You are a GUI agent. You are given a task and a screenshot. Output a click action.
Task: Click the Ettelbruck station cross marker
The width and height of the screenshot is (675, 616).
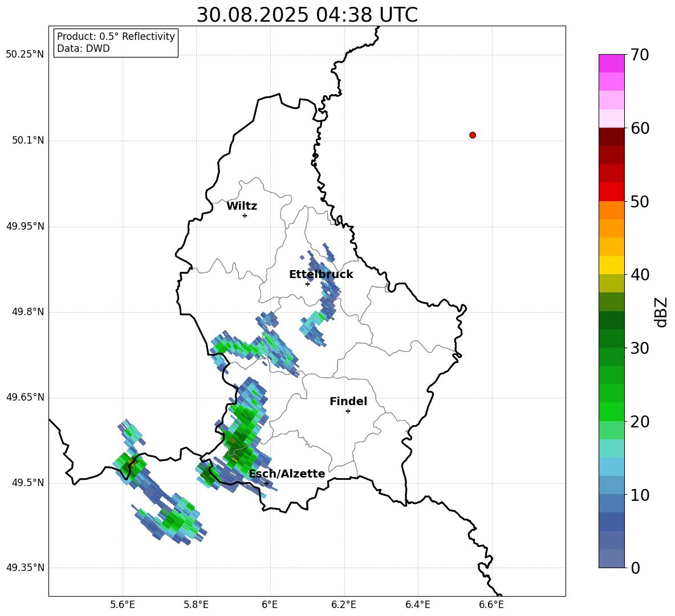coord(307,284)
